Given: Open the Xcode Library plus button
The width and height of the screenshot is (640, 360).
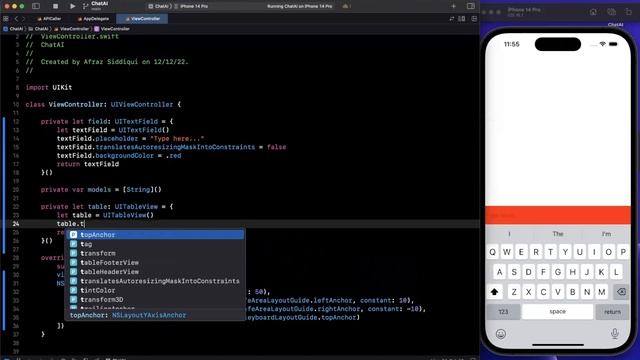Looking at the screenshot, I should click(453, 6).
